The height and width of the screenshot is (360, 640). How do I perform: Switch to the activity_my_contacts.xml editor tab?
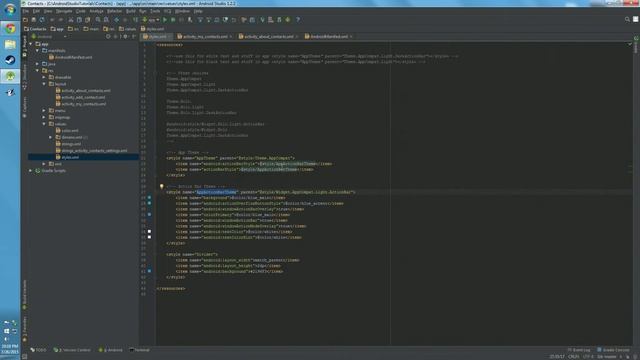tap(205, 36)
